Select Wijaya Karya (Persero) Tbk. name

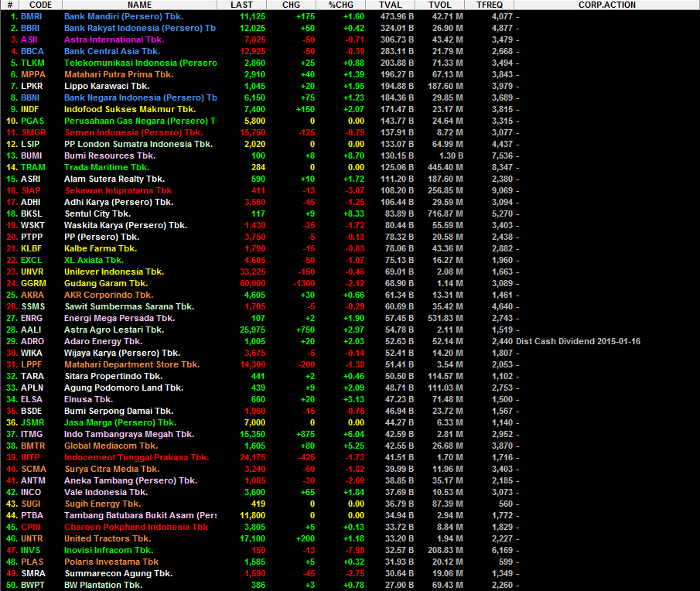pyautogui.click(x=122, y=353)
